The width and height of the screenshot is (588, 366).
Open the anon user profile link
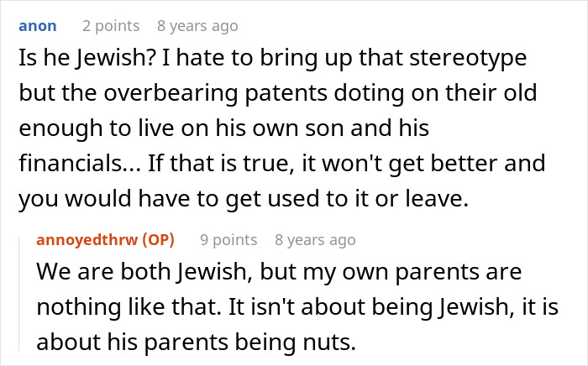38,26
